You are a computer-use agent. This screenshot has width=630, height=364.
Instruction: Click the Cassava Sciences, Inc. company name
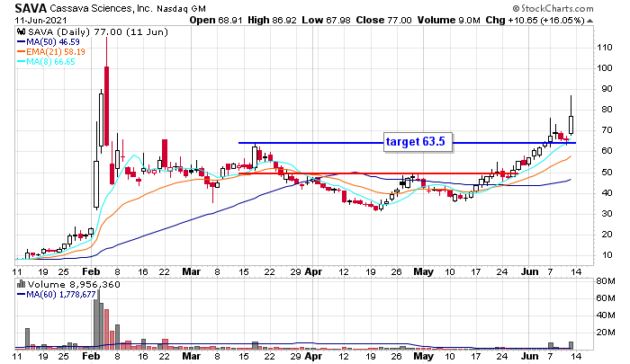(x=102, y=8)
